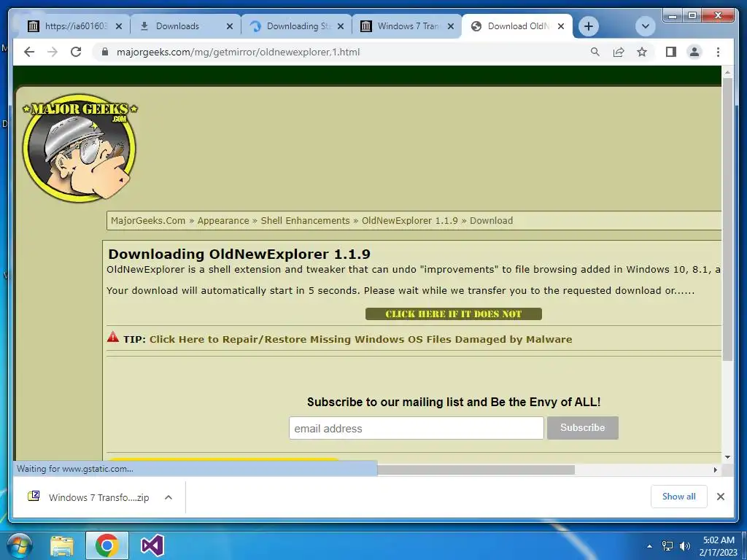This screenshot has height=560, width=747.
Task: Show hidden system tray icons
Action: coord(649,546)
